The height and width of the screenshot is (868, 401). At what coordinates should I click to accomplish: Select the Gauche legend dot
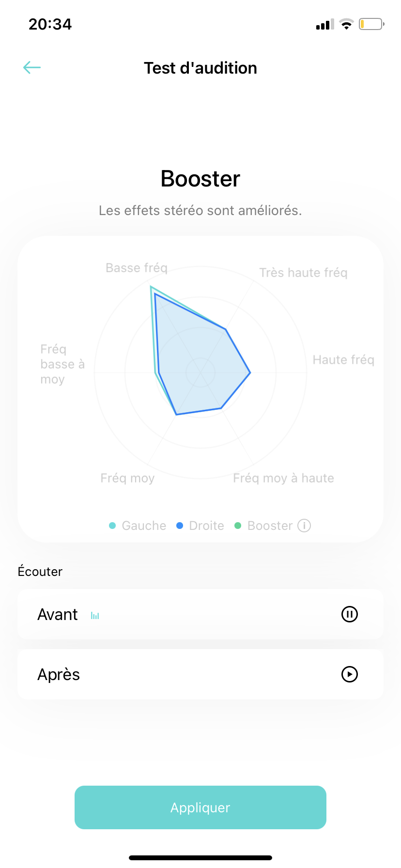(112, 526)
